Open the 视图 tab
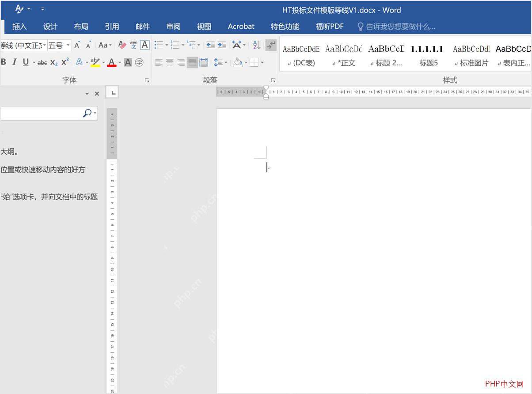Viewport: 532px width, 394px height. coord(204,27)
